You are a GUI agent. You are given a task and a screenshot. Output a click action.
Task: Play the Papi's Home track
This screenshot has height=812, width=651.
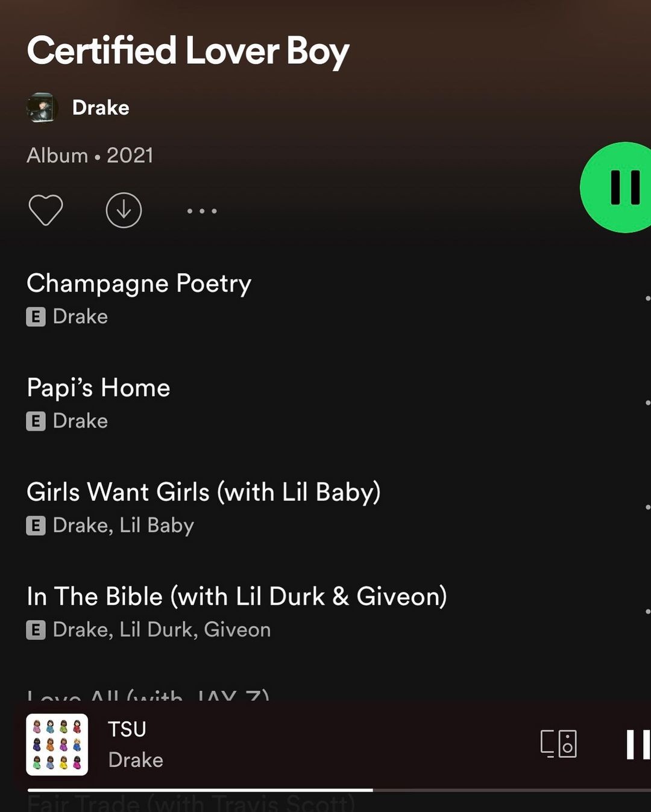click(325, 403)
